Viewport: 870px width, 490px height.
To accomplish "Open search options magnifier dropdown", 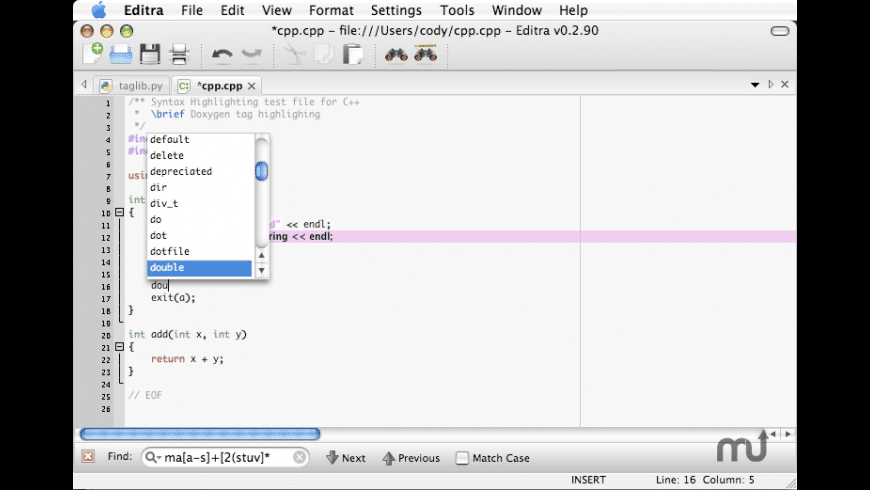I will point(152,457).
